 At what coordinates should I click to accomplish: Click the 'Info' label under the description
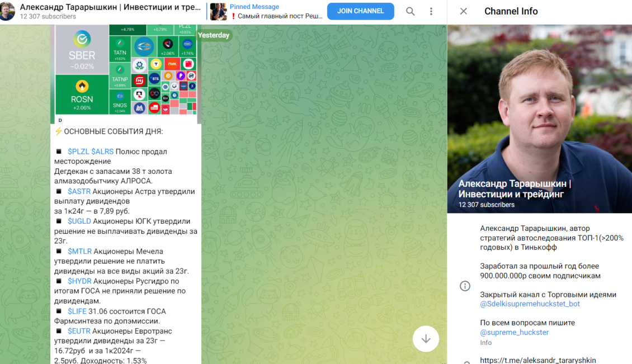[485, 343]
